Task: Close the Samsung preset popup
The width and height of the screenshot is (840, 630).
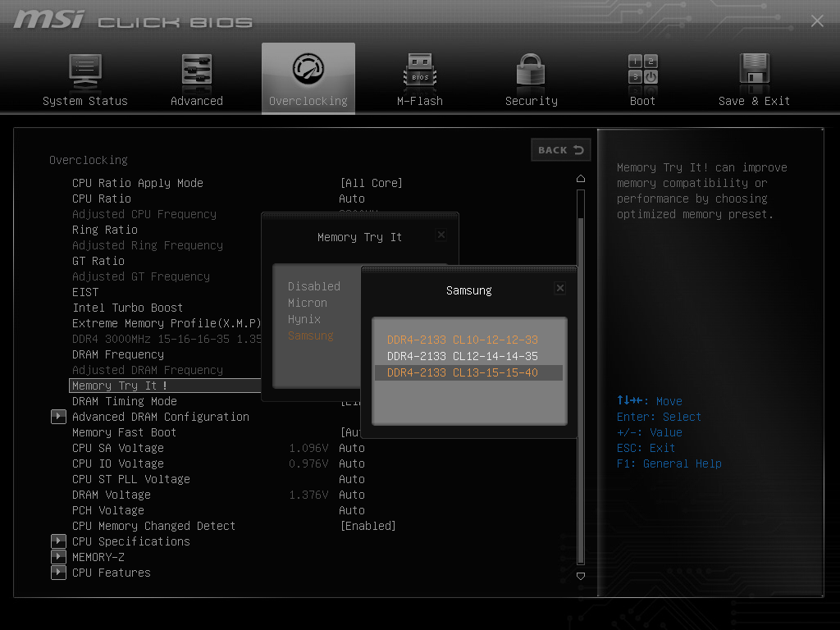Action: 559,288
